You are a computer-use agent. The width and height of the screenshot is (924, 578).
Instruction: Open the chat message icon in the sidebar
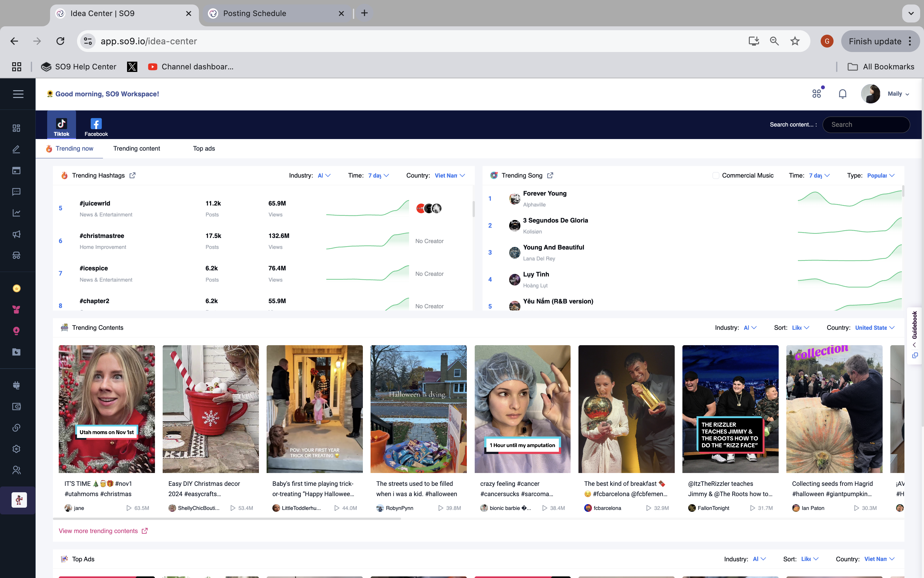pos(16,192)
